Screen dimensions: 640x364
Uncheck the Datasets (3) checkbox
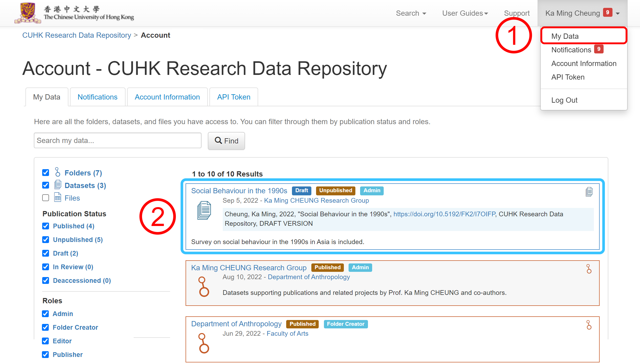coord(46,185)
